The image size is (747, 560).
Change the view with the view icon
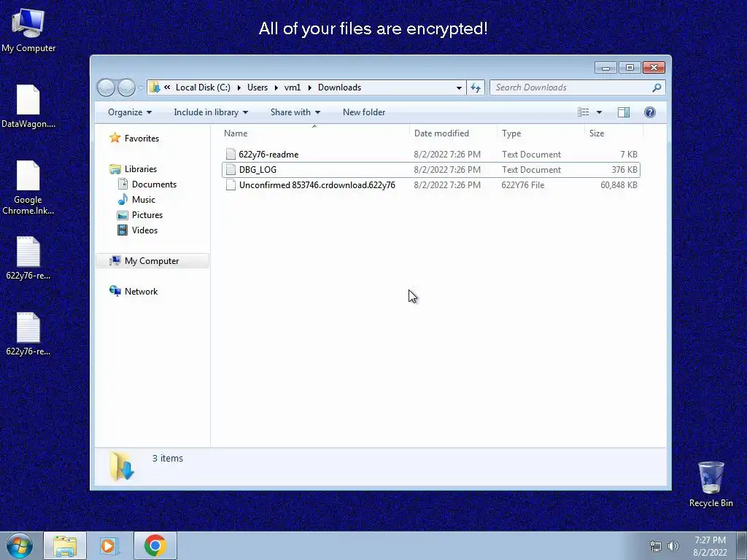583,112
